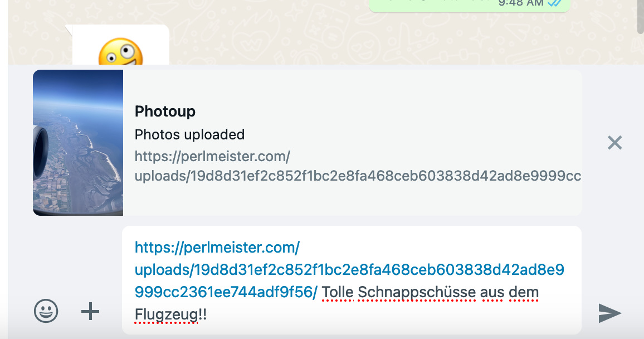Viewport: 644px width, 339px height.
Task: Click the word "Flugzeug" in the message draft
Action: pos(167,314)
